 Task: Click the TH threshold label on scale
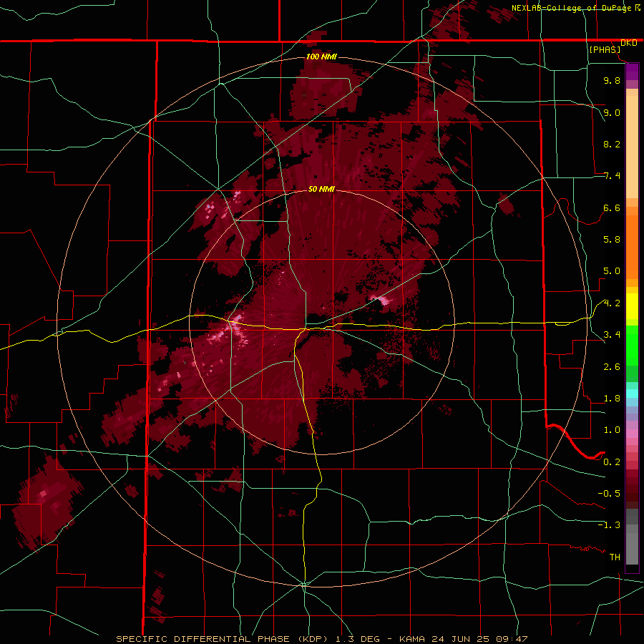click(615, 557)
